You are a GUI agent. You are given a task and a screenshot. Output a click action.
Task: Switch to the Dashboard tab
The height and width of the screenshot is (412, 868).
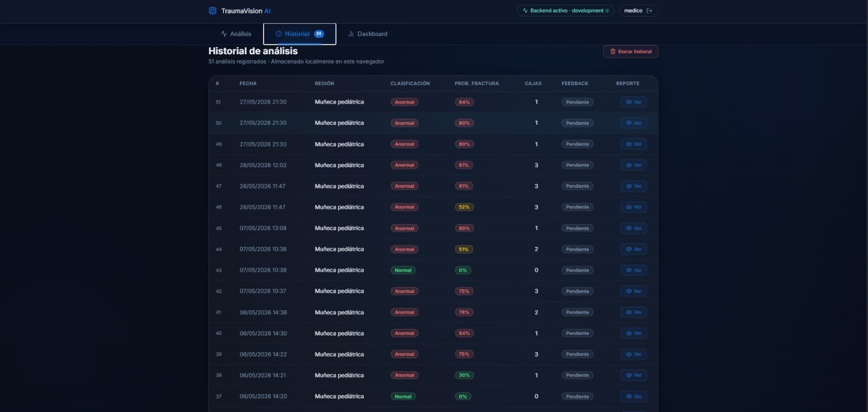tap(368, 34)
